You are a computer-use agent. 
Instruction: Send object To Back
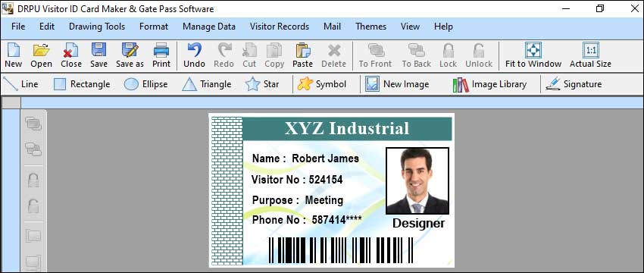(x=417, y=55)
